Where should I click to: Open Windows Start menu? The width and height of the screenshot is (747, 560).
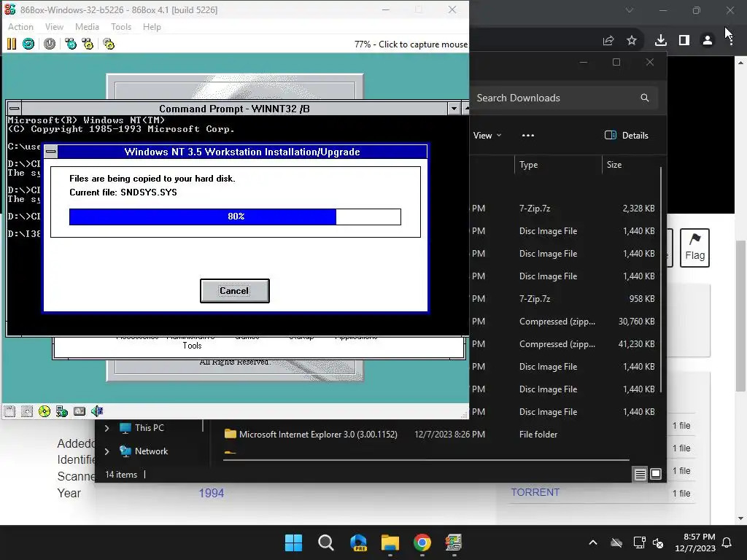(x=293, y=542)
